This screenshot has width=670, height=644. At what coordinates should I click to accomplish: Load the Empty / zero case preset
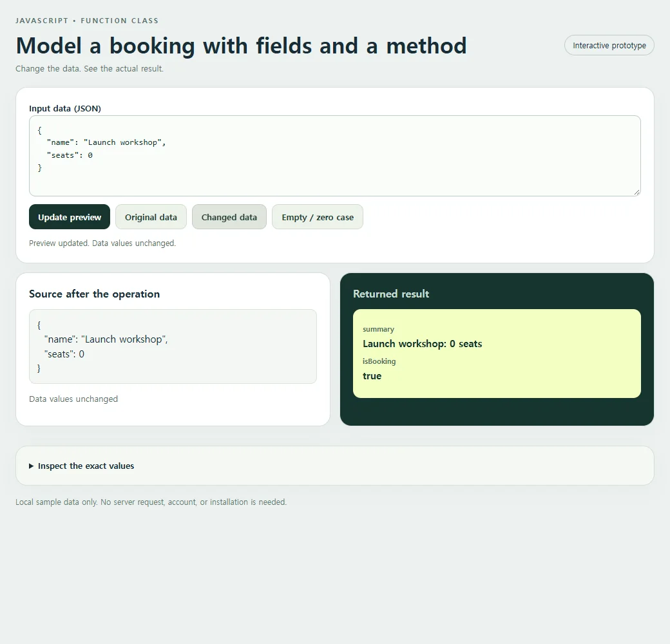tap(318, 217)
